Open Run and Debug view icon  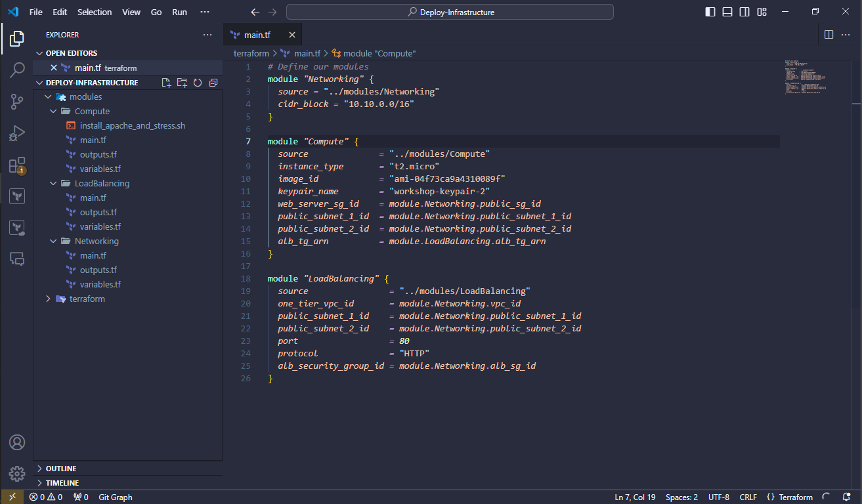click(17, 133)
